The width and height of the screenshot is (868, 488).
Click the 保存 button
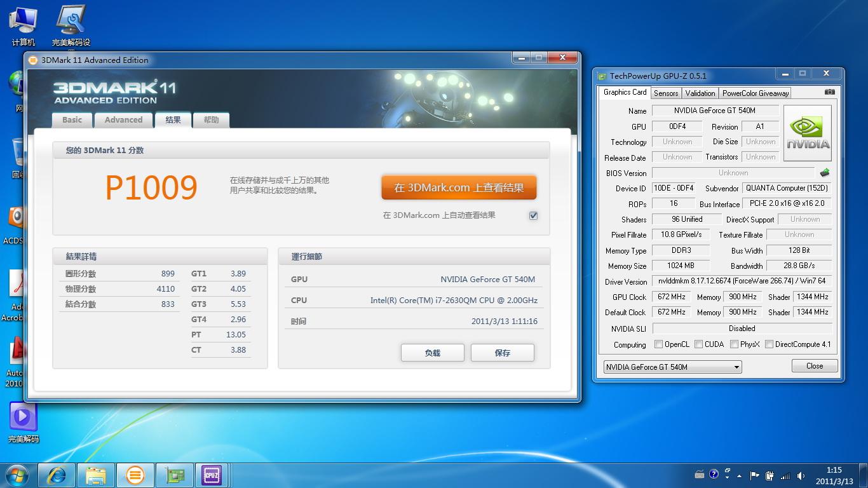point(502,353)
